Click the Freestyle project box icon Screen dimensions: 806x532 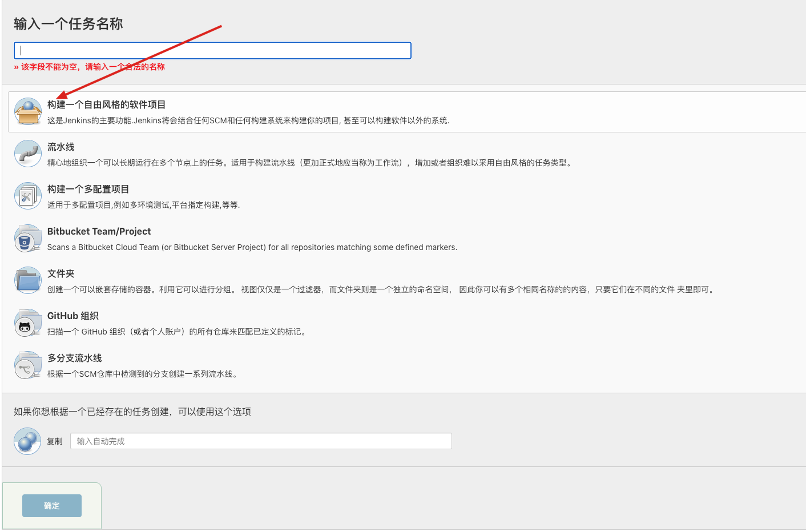28,112
